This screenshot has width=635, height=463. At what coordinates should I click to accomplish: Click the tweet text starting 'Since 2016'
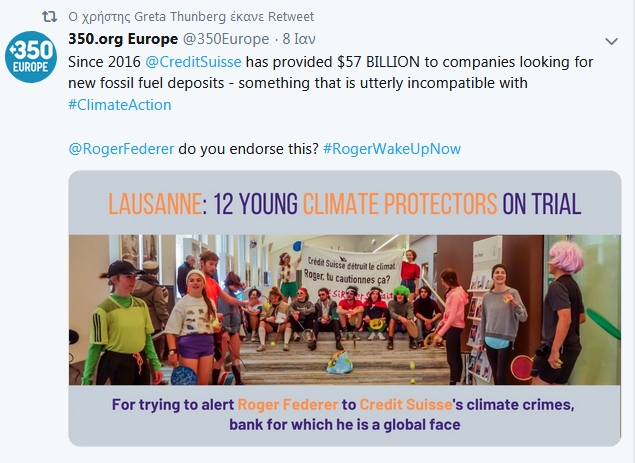point(330,83)
